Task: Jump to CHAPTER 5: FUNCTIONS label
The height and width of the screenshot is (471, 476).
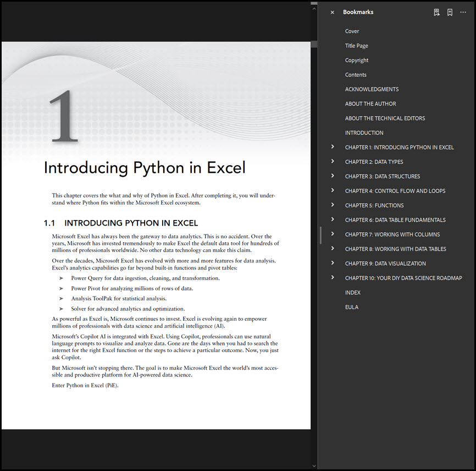Action: click(374, 206)
